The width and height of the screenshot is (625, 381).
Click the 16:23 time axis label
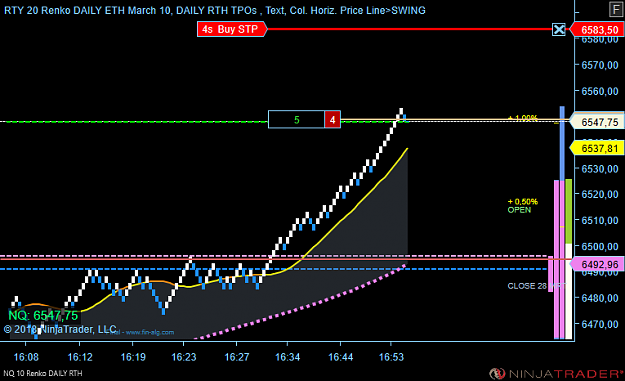184,357
